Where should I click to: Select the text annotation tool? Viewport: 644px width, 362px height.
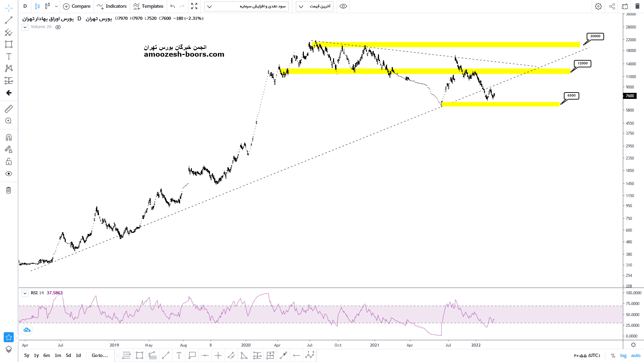pyautogui.click(x=9, y=56)
